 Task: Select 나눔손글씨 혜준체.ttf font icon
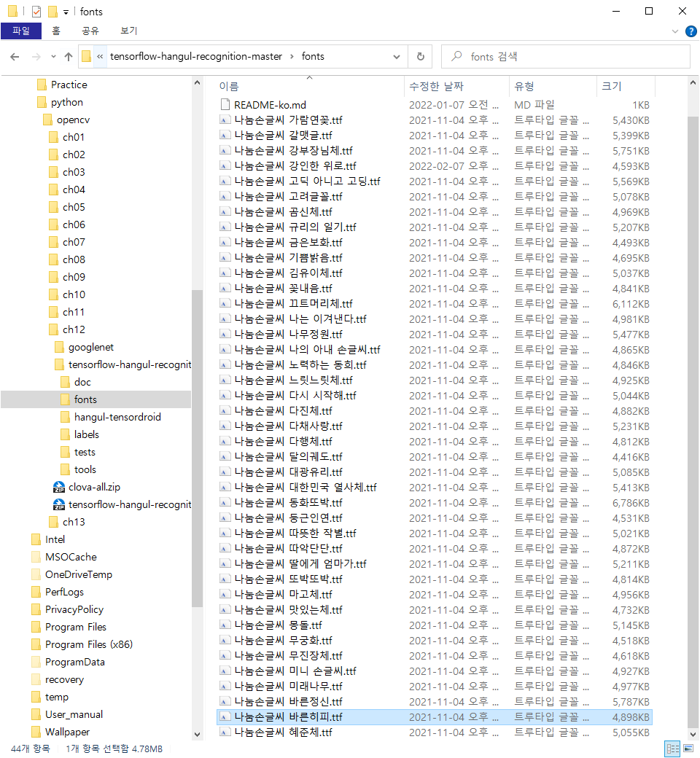click(x=225, y=732)
